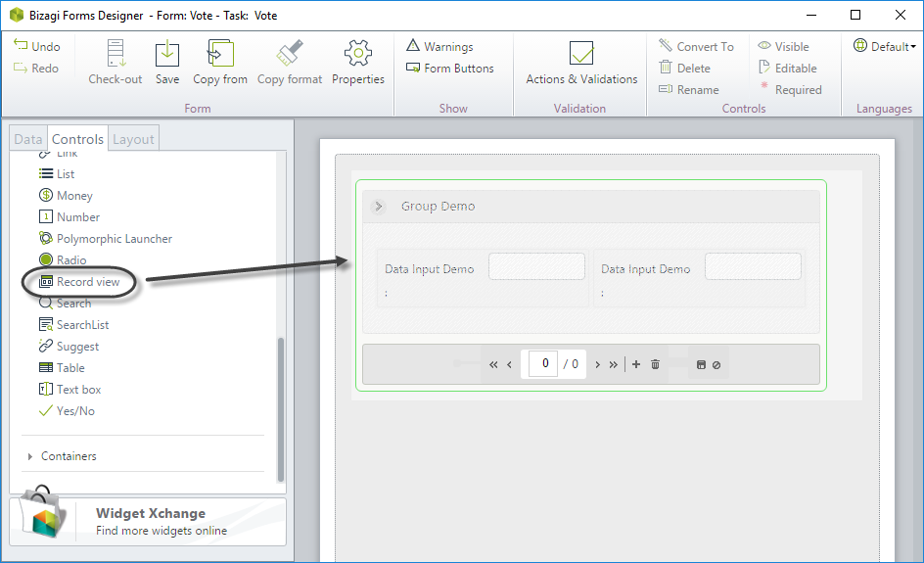Toggle the Visible property
This screenshot has height=563, width=924.
[784, 46]
